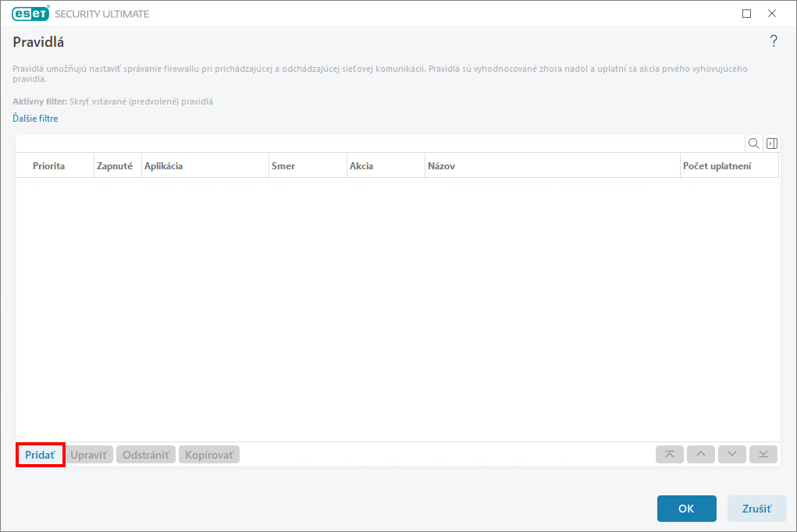Sort by the Aplikácia column header
The image size is (797, 532).
(x=163, y=166)
